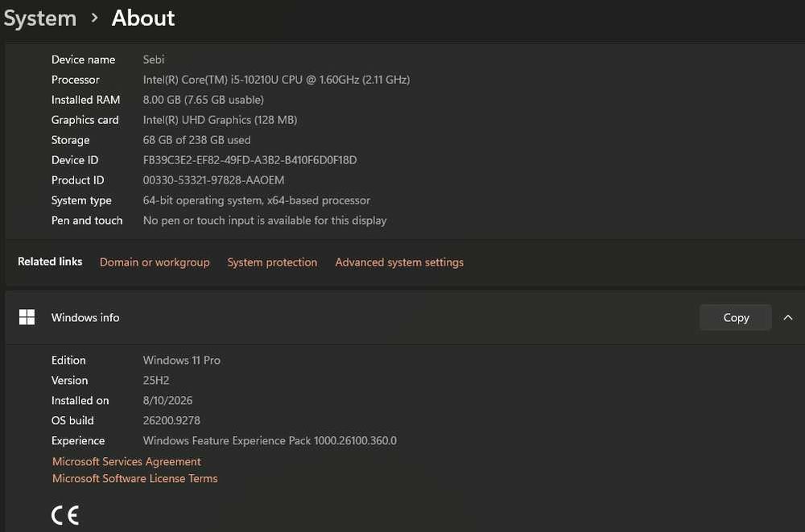
Task: Copy the Windows info details
Action: coord(735,318)
